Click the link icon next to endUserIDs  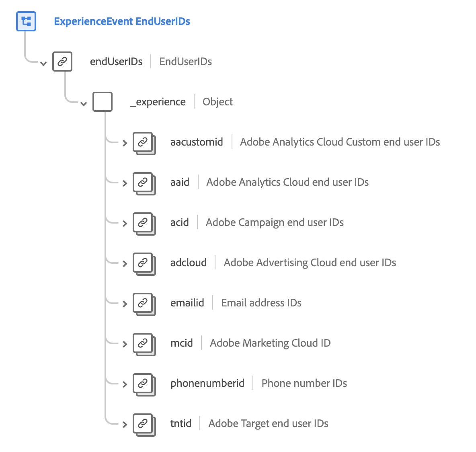[62, 62]
